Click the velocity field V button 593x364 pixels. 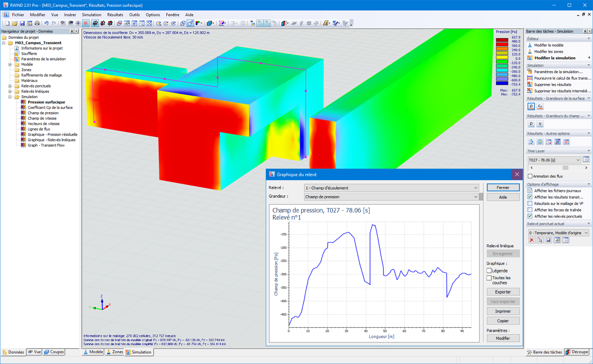point(540,124)
